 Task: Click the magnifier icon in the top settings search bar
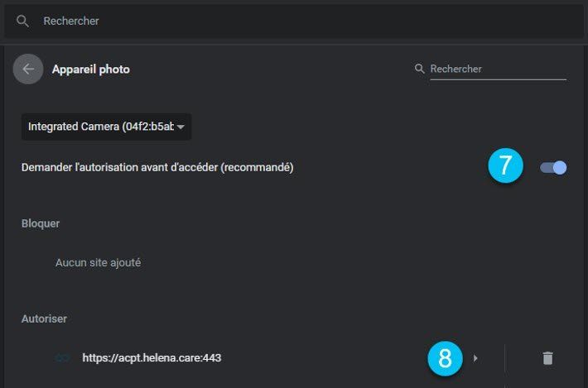coord(22,21)
